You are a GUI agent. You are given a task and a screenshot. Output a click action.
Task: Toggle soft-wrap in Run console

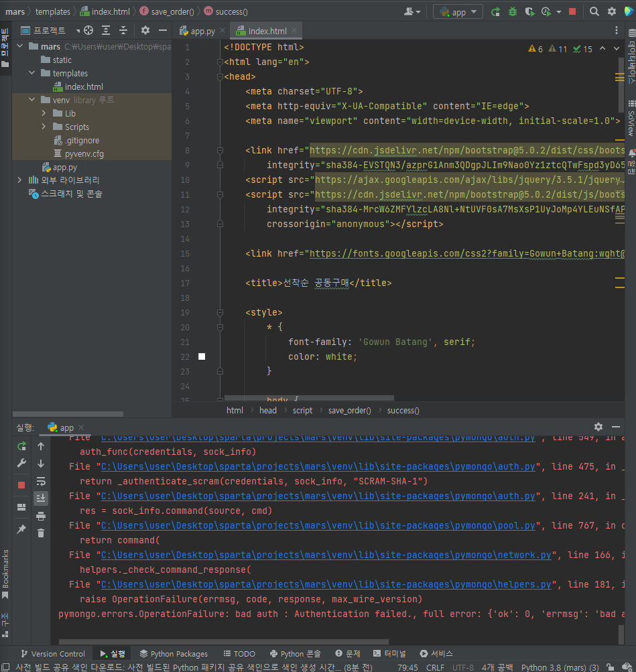point(41,481)
